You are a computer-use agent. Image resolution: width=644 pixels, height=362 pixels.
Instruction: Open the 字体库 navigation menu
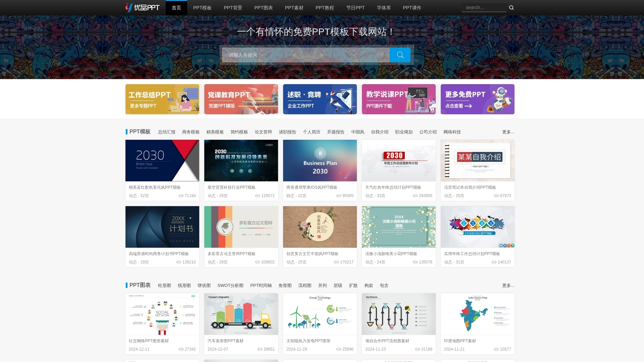tap(384, 8)
